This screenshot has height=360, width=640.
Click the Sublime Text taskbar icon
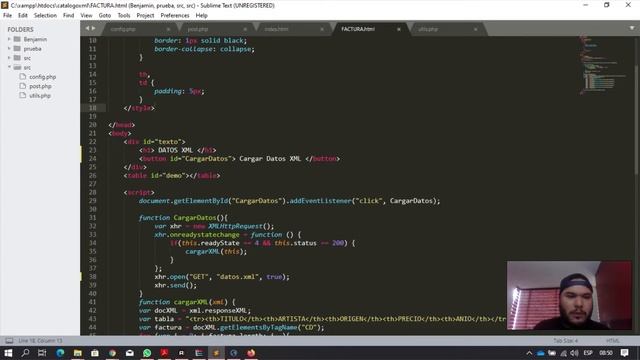pos(216,353)
